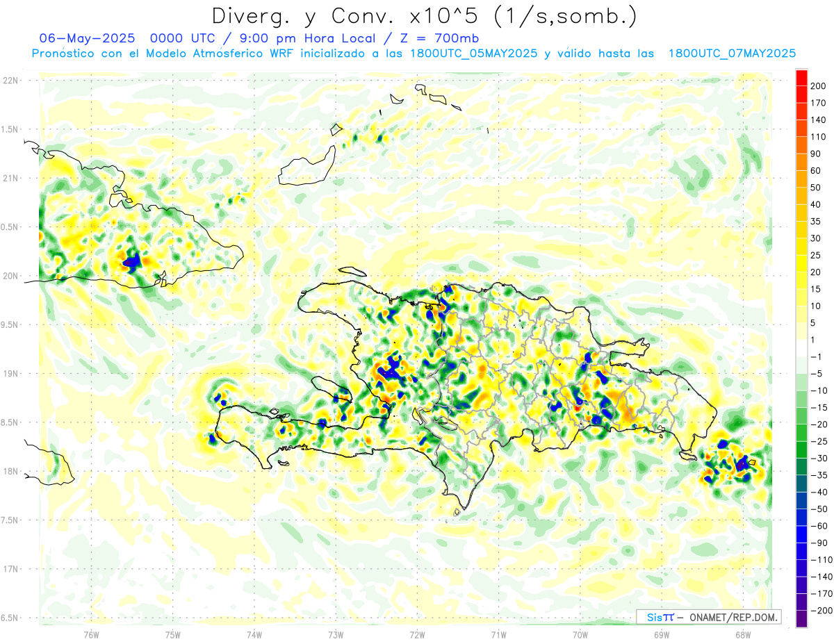Click the '-5' color bar value
834x644 pixels.
click(x=816, y=374)
